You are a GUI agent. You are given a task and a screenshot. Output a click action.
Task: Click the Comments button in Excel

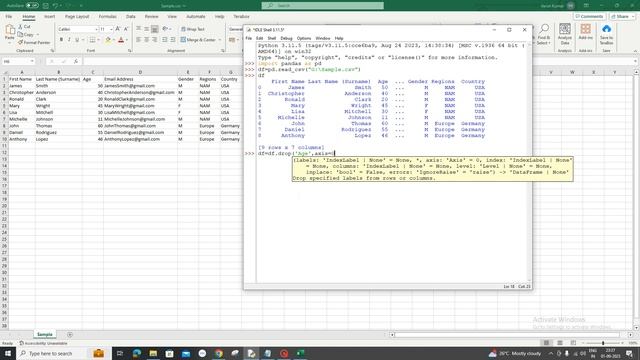tap(589, 16)
